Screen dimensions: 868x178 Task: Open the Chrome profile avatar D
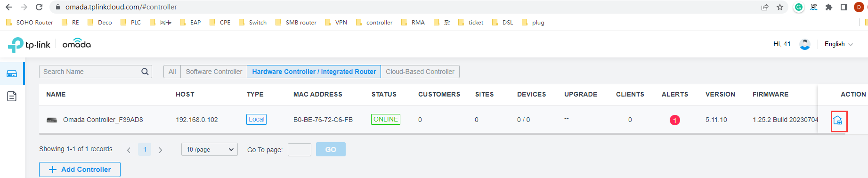click(859, 7)
